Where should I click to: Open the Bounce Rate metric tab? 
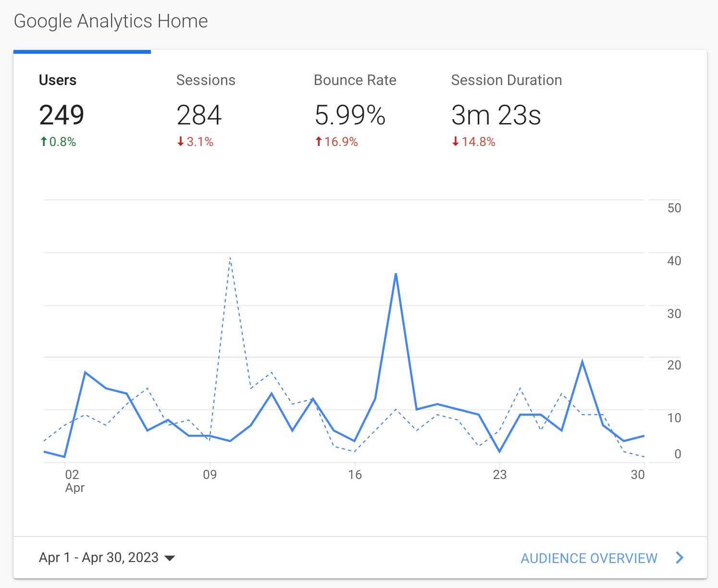coord(357,111)
